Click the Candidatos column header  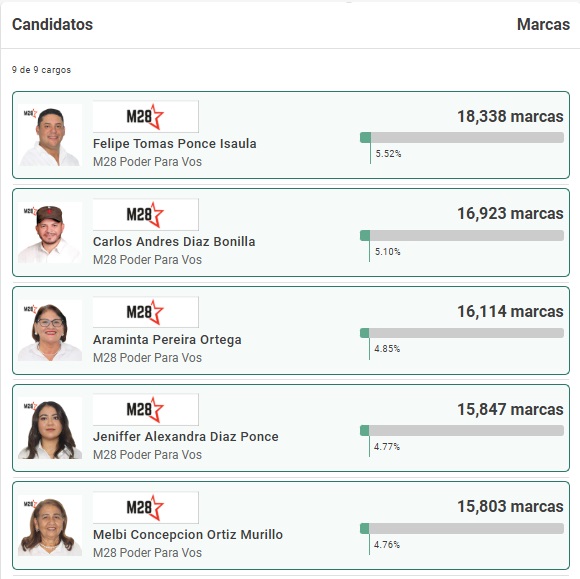tap(53, 24)
